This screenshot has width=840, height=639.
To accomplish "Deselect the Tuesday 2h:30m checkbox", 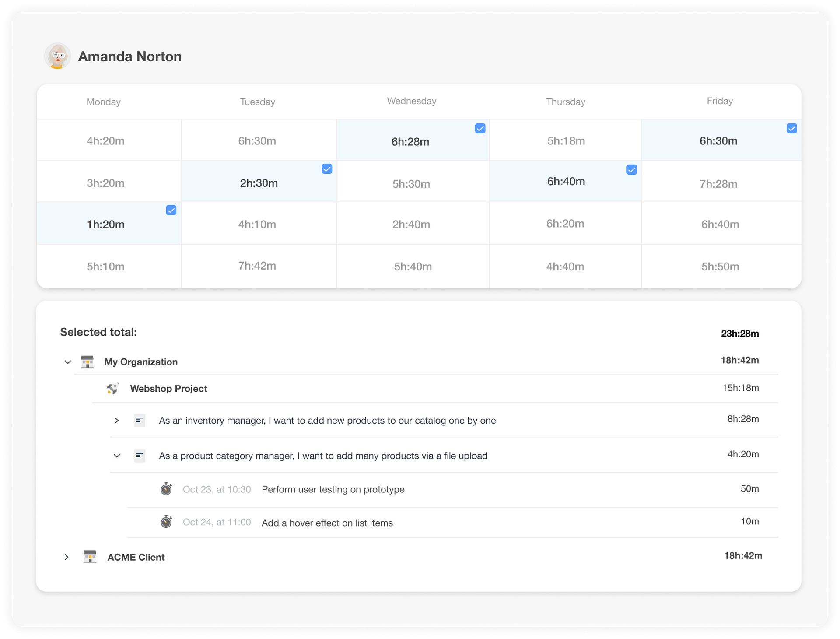I will 327,169.
